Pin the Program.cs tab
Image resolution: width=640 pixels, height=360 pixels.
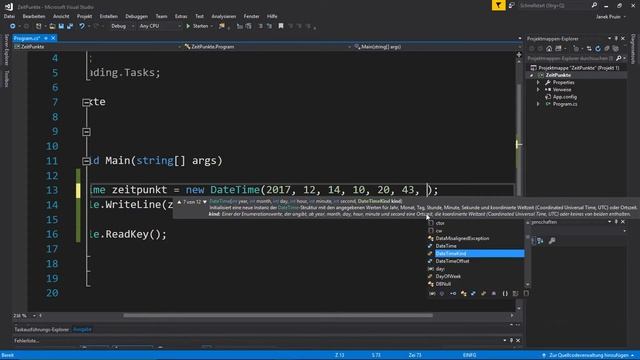point(46,38)
